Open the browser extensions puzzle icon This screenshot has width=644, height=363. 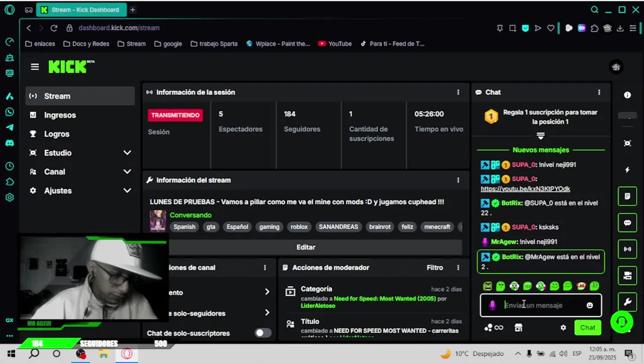coord(595,28)
